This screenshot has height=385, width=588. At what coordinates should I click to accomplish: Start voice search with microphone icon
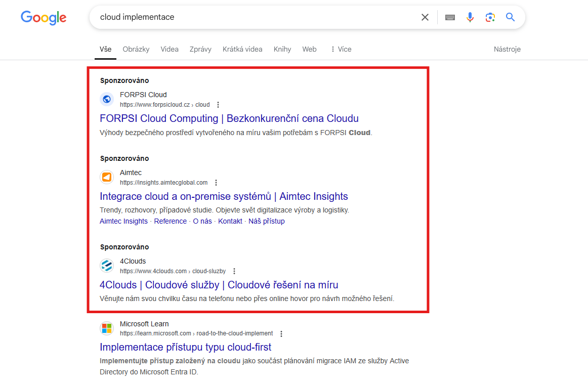point(470,17)
